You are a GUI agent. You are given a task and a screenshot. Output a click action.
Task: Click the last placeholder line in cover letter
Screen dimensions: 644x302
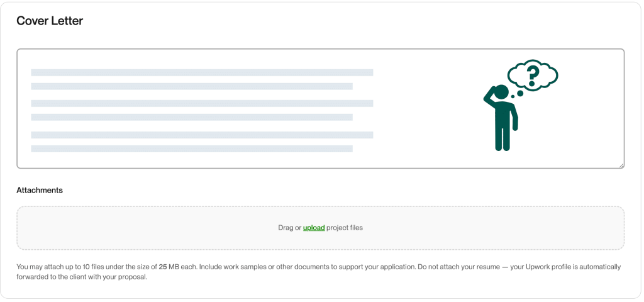pyautogui.click(x=192, y=148)
